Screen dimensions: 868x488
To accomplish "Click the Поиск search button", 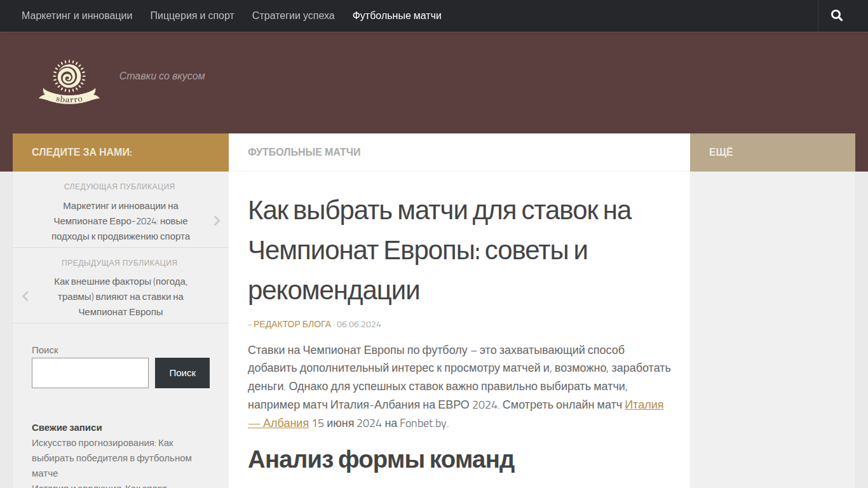I will click(182, 373).
